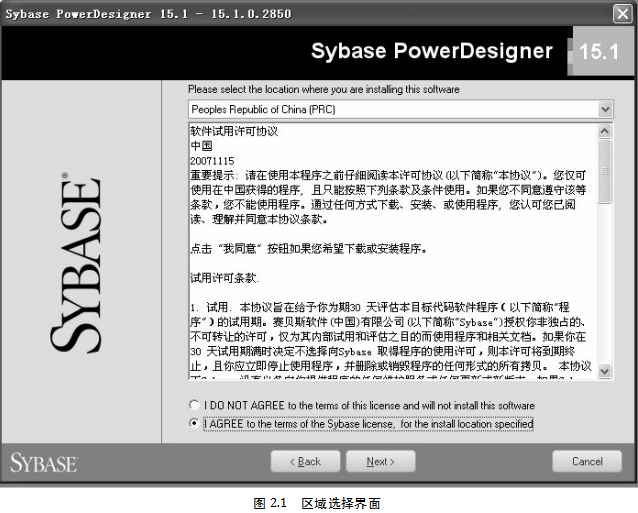Click the empty scrollbar track below the thumb
The width and height of the screenshot is (638, 513).
pyautogui.click(x=605, y=290)
